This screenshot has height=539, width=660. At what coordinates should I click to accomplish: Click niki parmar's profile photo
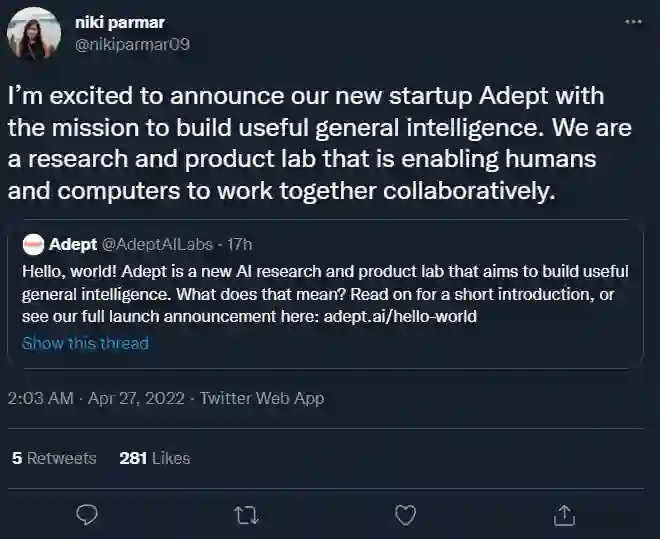click(35, 33)
